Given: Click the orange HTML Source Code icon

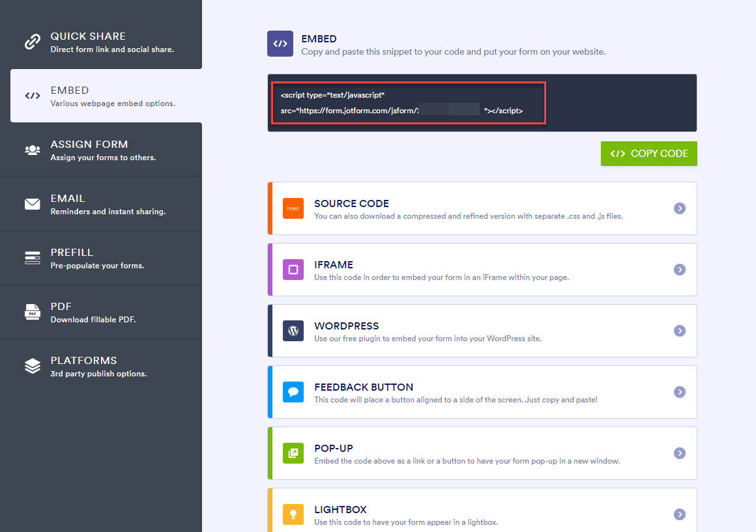Looking at the screenshot, I should tap(293, 208).
